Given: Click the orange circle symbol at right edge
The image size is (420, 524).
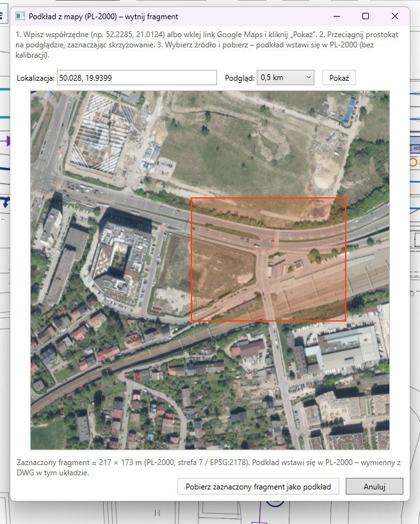Looking at the screenshot, I should [414, 163].
